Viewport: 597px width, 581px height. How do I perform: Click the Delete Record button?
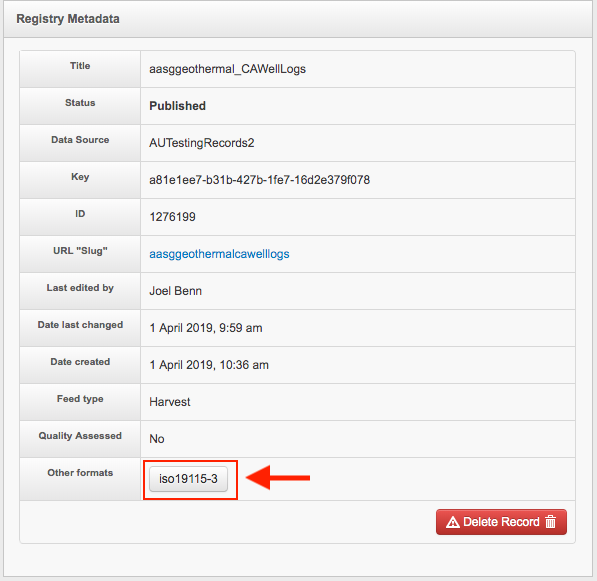click(501, 522)
